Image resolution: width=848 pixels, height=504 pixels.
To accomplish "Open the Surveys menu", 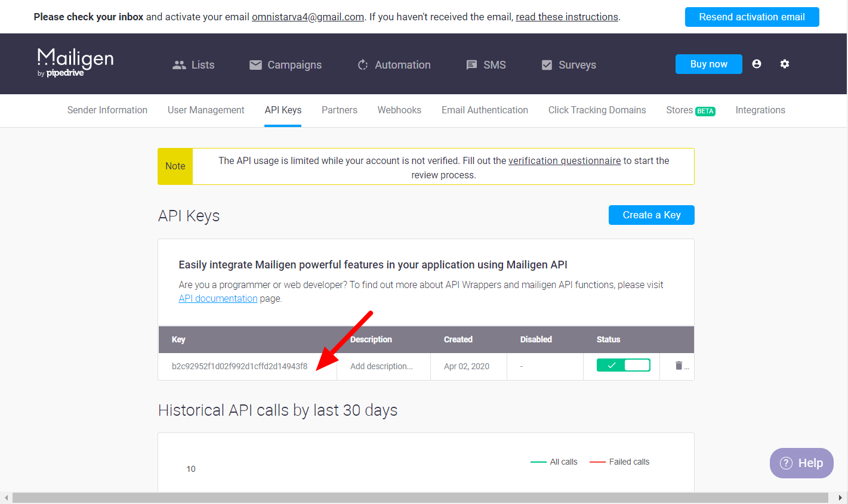I will point(569,65).
